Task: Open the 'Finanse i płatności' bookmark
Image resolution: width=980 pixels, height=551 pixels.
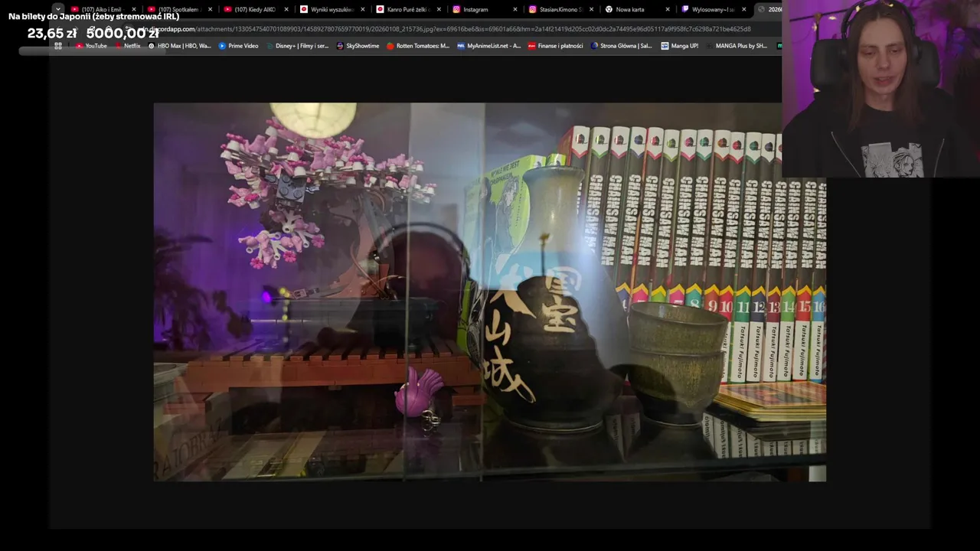Action: 555,46
